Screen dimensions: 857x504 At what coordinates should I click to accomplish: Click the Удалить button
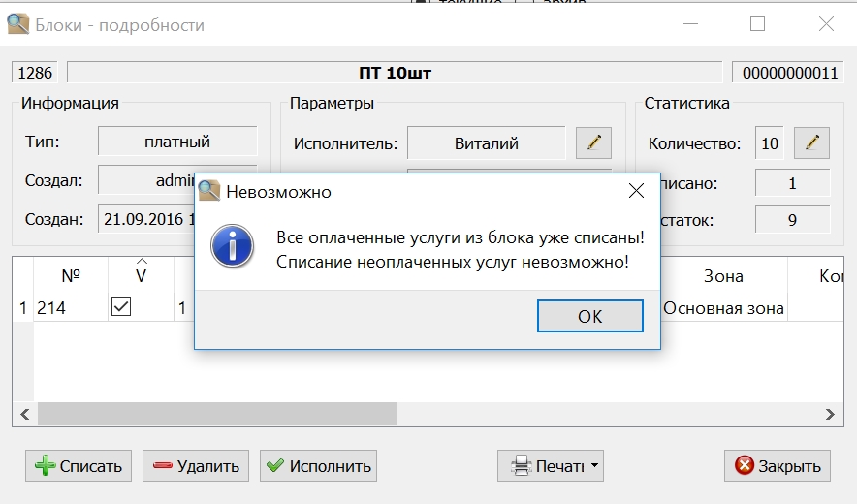tap(196, 466)
